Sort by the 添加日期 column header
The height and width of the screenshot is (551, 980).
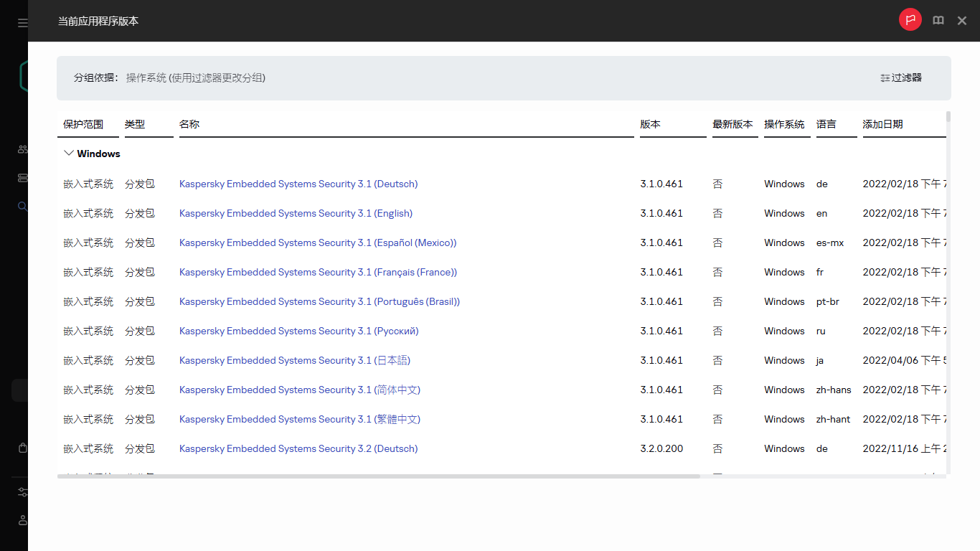882,124
